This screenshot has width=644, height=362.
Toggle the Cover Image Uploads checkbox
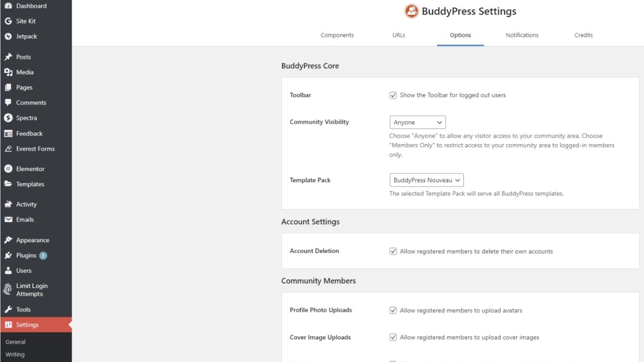(393, 337)
